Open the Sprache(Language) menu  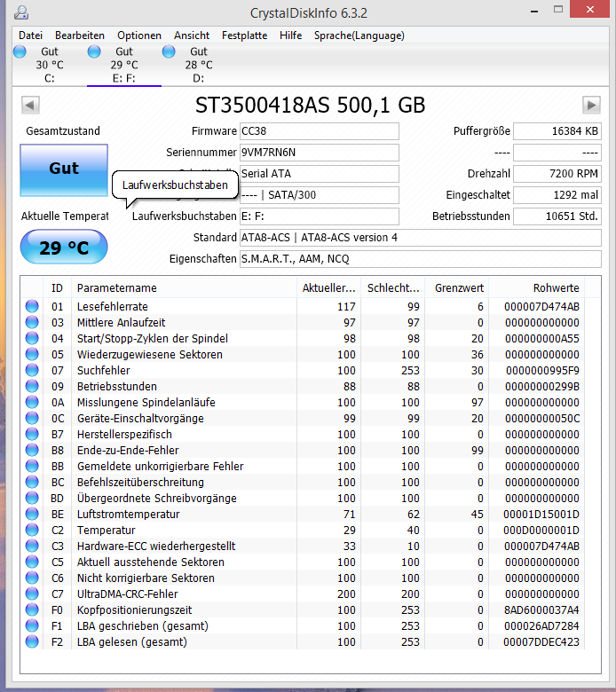pos(359,35)
